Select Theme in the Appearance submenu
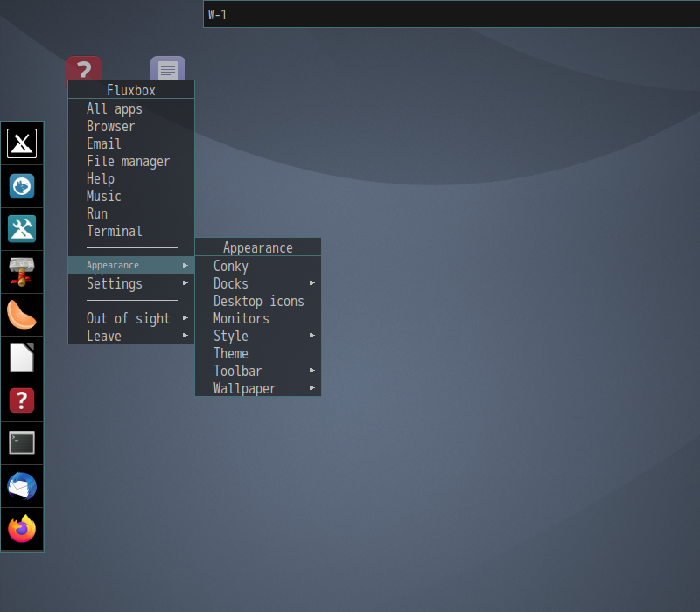This screenshot has height=612, width=700. pos(258,353)
